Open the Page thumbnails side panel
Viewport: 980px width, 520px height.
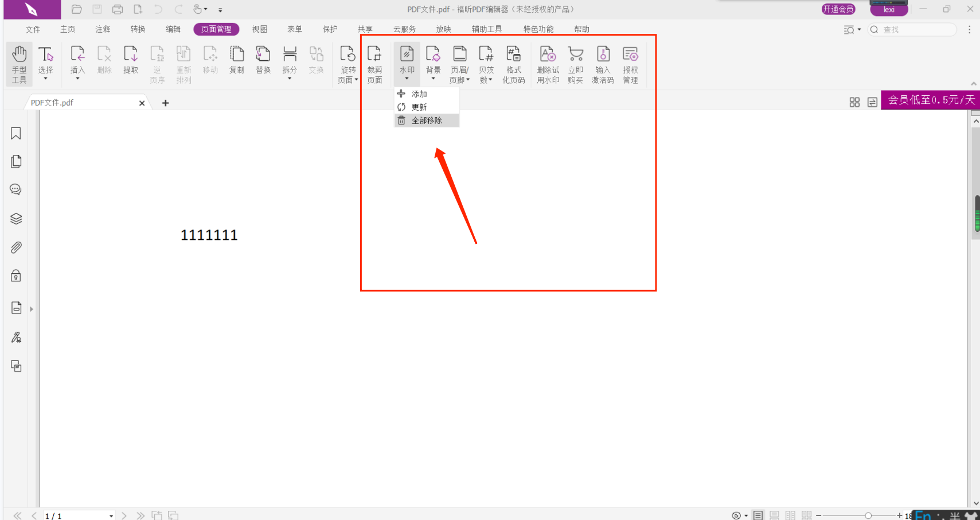click(16, 161)
